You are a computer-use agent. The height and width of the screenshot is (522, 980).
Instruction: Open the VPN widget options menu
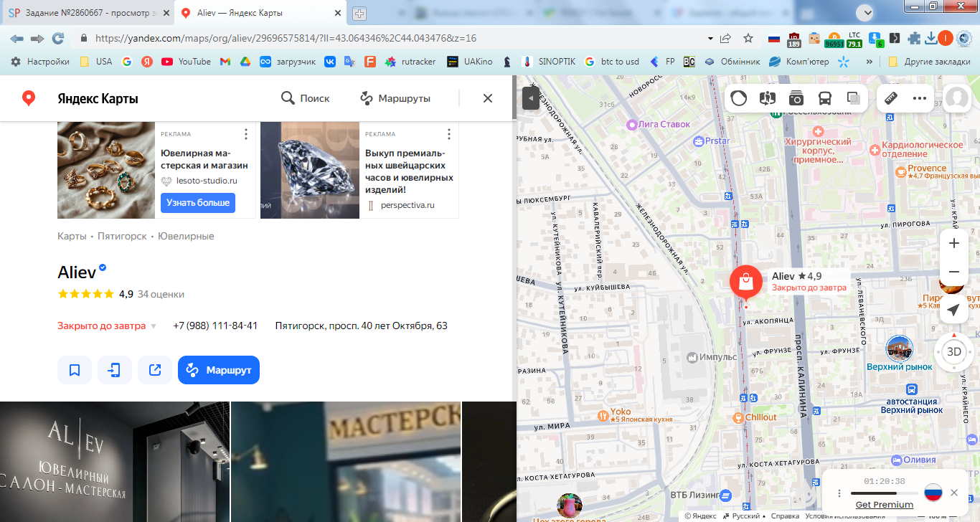pos(839,493)
